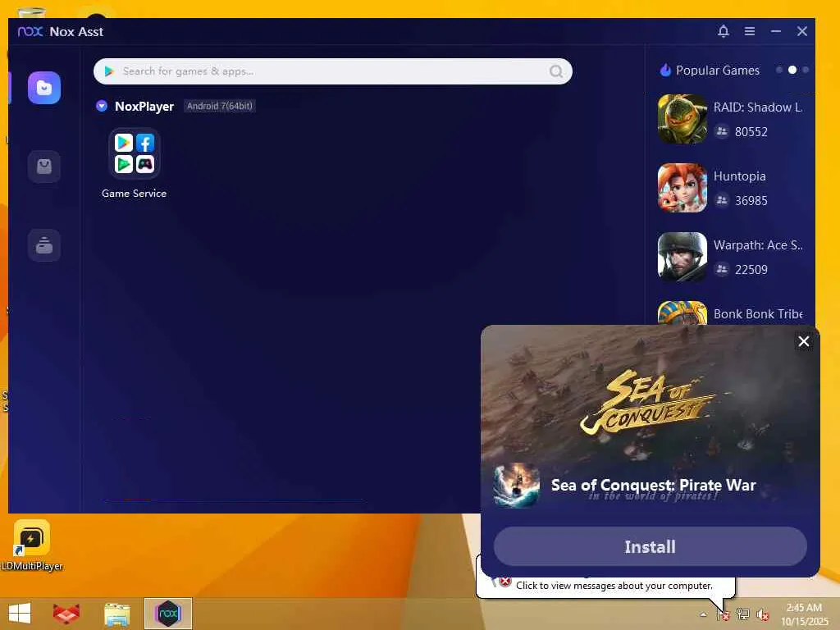Click the 36985 player count
The image size is (840, 630).
pos(751,201)
